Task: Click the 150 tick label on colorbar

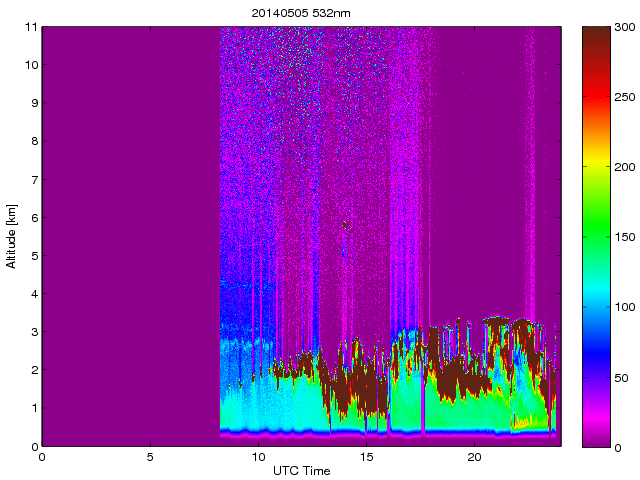Action: [625, 237]
